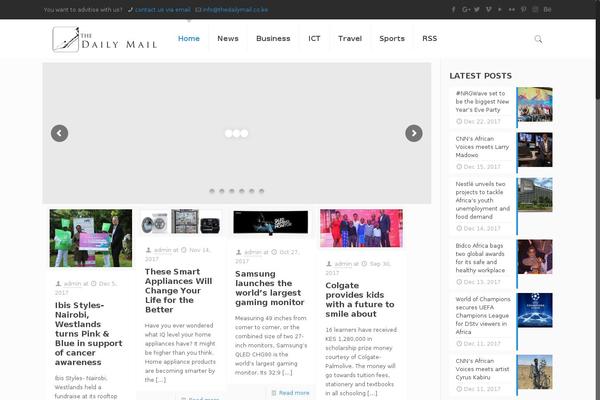600x400 pixels.
Task: Advance slider with right arrow button
Action: click(414, 133)
